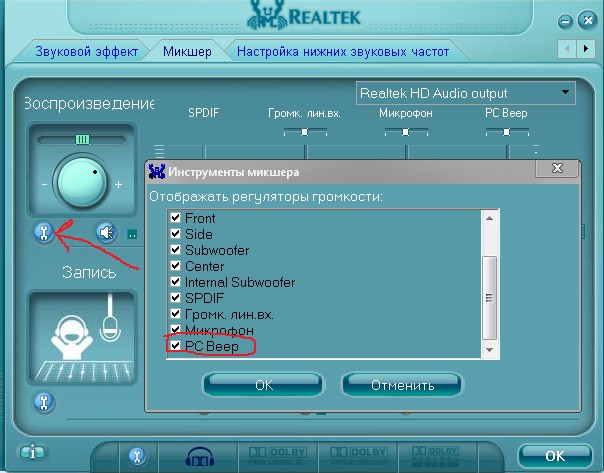Viewport: 604px width, 473px height.
Task: Select the Dolby Virtual Speaker icon
Action: click(x=358, y=456)
